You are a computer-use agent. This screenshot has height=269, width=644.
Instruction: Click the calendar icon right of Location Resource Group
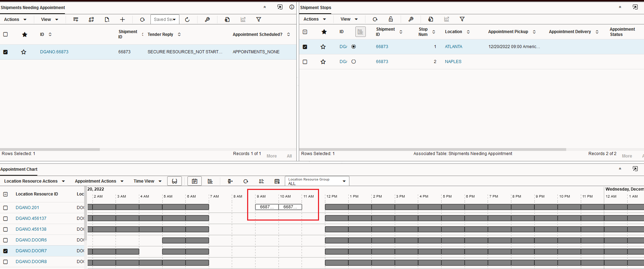[277, 181]
